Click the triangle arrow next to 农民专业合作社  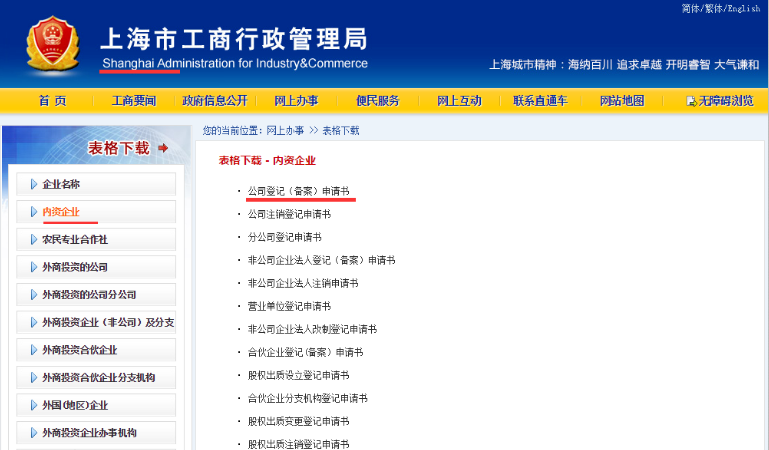[x=34, y=239]
